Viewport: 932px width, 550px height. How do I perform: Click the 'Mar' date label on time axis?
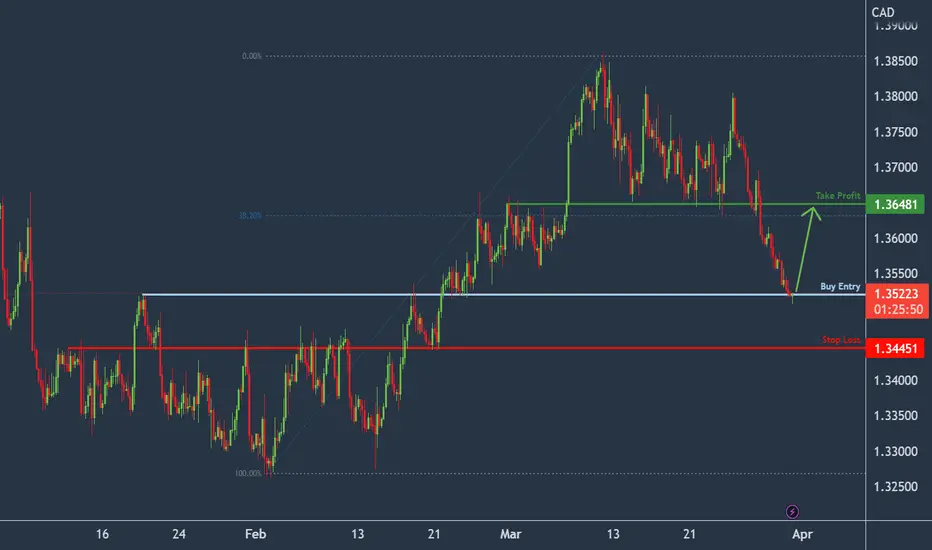(x=511, y=534)
